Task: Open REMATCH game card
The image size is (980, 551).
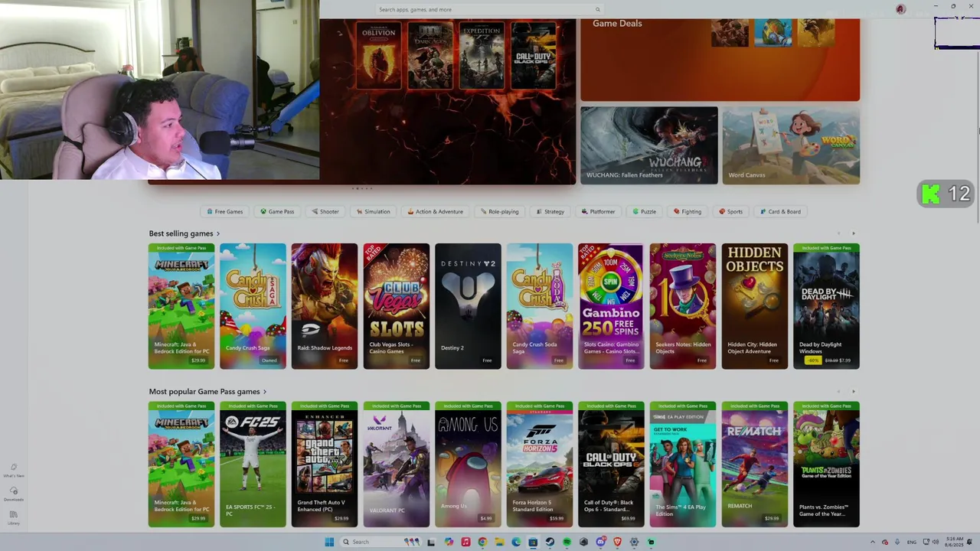Action: point(755,465)
